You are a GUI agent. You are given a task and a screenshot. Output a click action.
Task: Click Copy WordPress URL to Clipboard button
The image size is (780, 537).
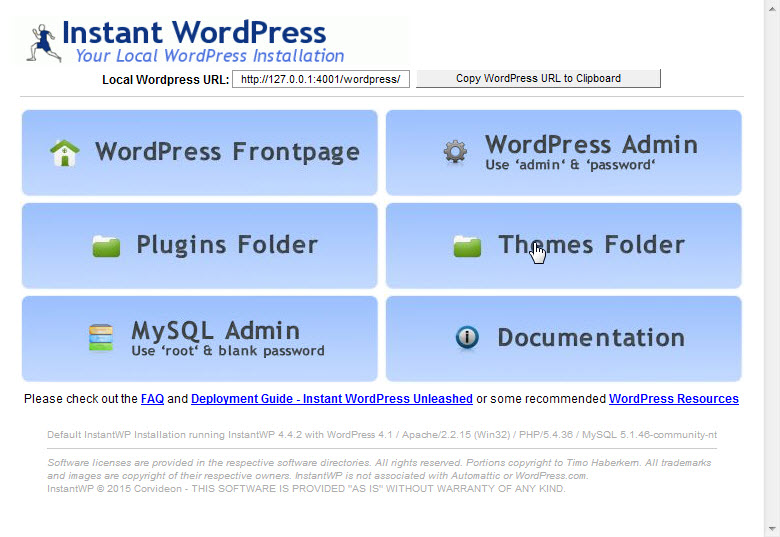pos(538,79)
